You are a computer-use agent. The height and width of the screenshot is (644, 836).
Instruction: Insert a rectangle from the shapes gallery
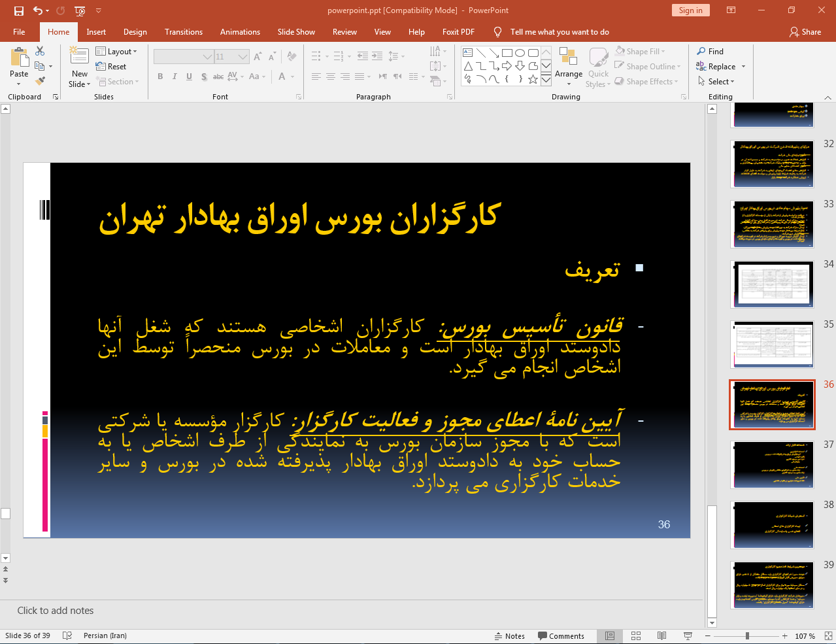click(x=507, y=53)
